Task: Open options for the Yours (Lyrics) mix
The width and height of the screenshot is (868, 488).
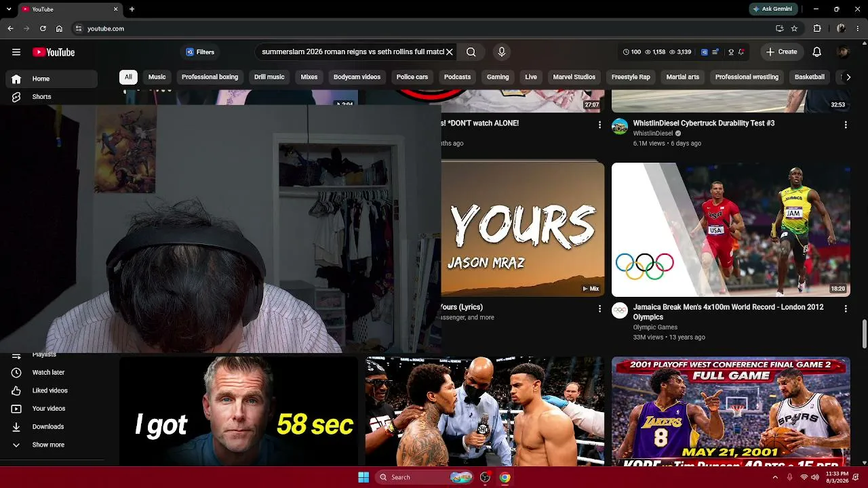Action: pyautogui.click(x=599, y=308)
